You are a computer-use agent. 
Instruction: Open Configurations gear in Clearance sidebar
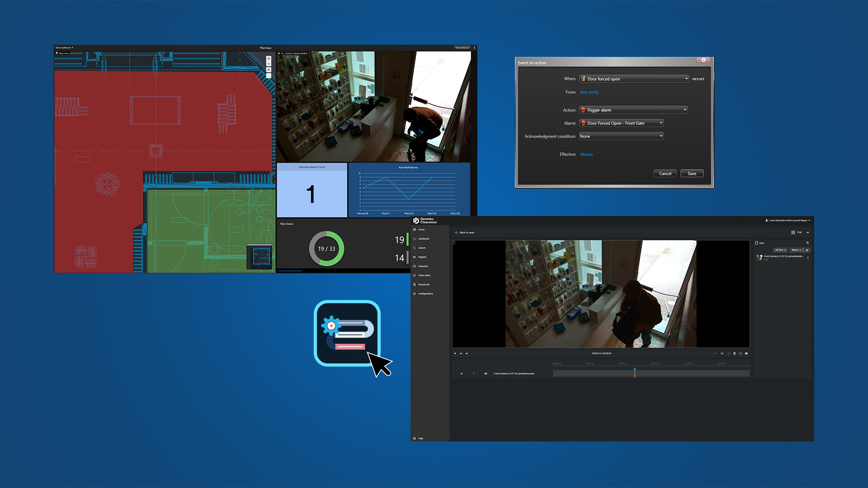[425, 294]
